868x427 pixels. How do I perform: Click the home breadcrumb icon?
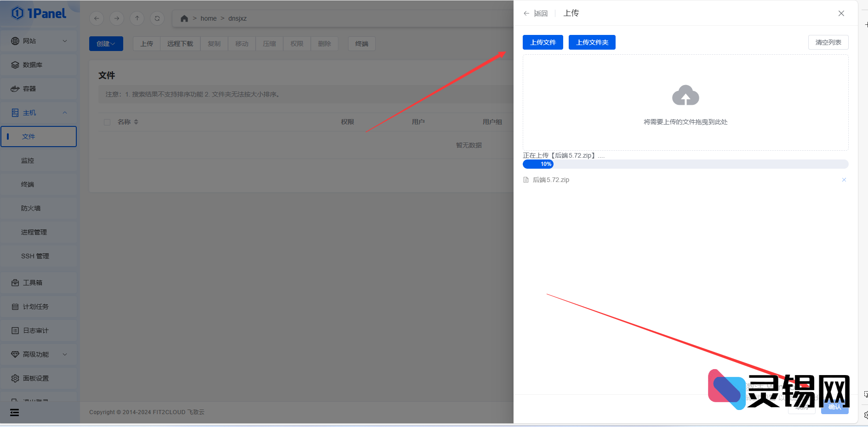(184, 18)
